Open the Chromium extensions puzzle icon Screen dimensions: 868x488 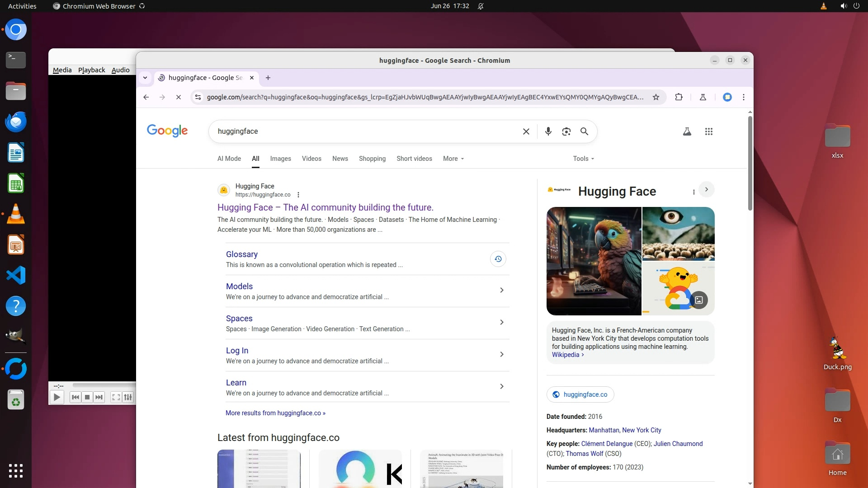pyautogui.click(x=679, y=97)
